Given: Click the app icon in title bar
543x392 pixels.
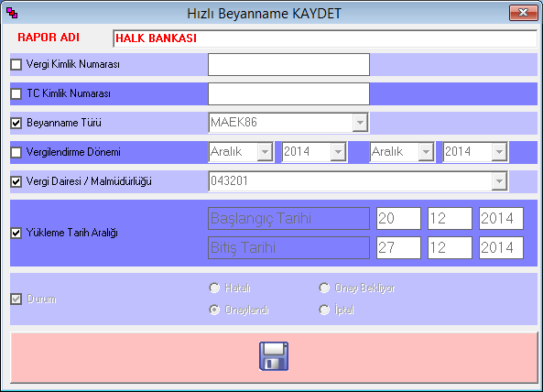Looking at the screenshot, I should (x=12, y=13).
